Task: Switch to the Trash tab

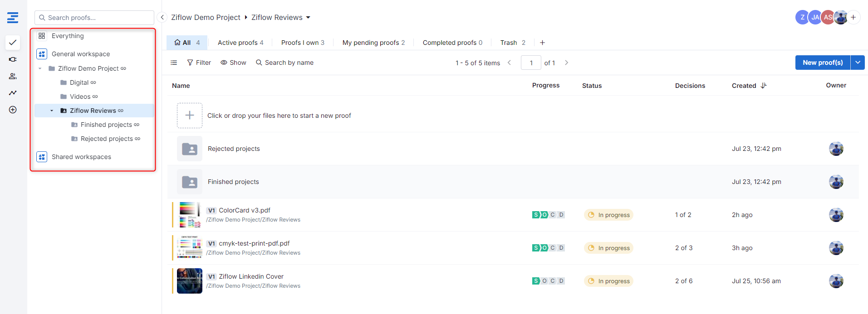Action: pyautogui.click(x=513, y=43)
